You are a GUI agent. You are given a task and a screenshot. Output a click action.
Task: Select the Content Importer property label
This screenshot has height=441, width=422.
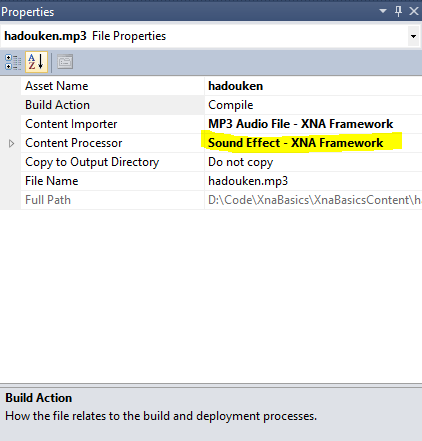(71, 124)
